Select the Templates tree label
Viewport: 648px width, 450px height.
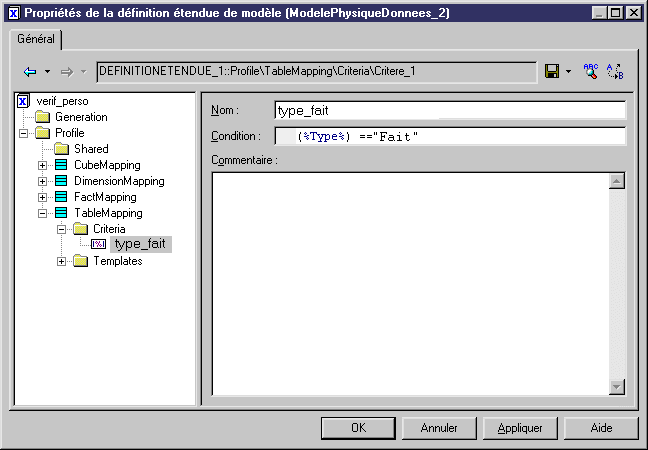click(x=118, y=261)
